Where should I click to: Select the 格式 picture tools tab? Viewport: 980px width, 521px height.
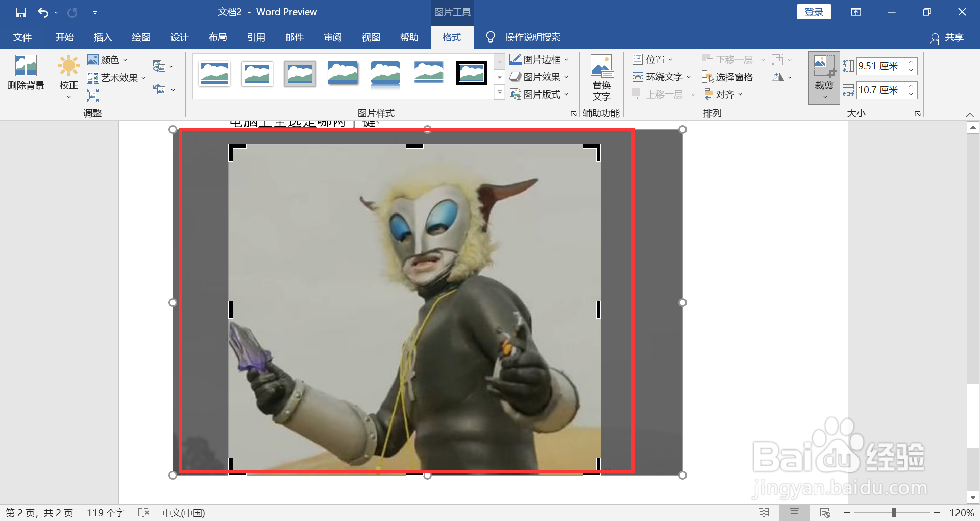(452, 37)
